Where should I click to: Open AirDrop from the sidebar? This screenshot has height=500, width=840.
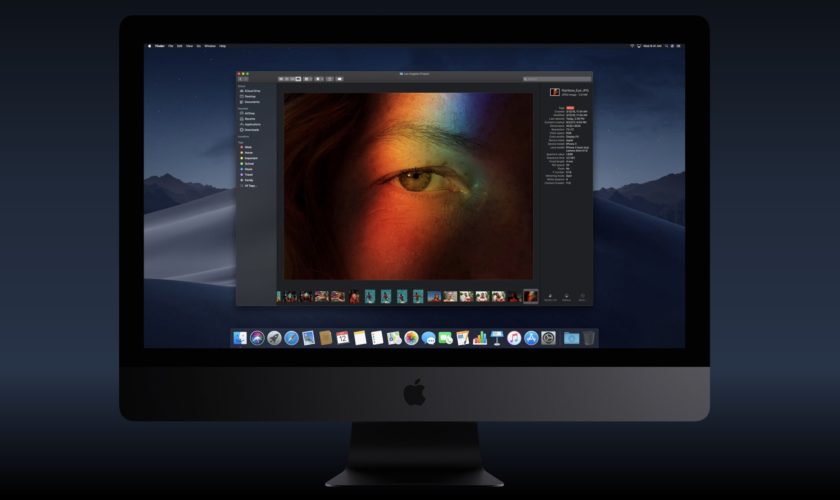coord(248,114)
